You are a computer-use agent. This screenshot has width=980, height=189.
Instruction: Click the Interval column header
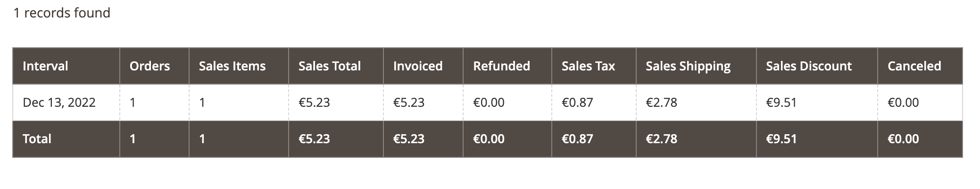[66, 66]
